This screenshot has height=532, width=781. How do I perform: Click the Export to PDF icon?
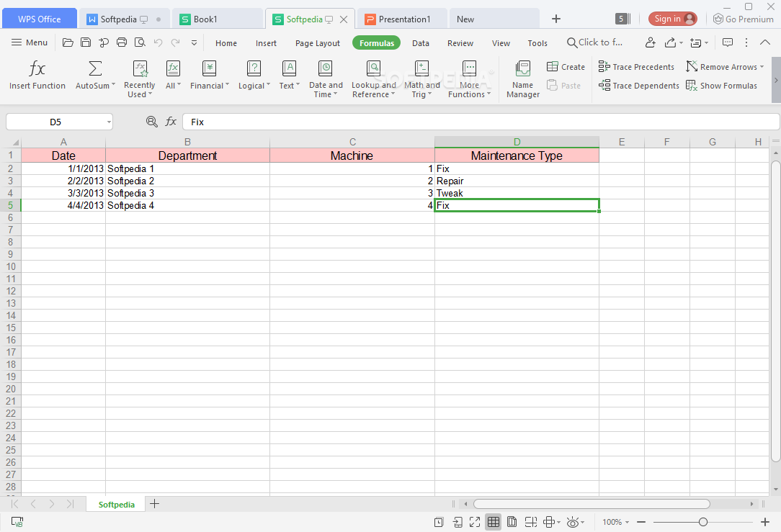pyautogui.click(x=104, y=42)
